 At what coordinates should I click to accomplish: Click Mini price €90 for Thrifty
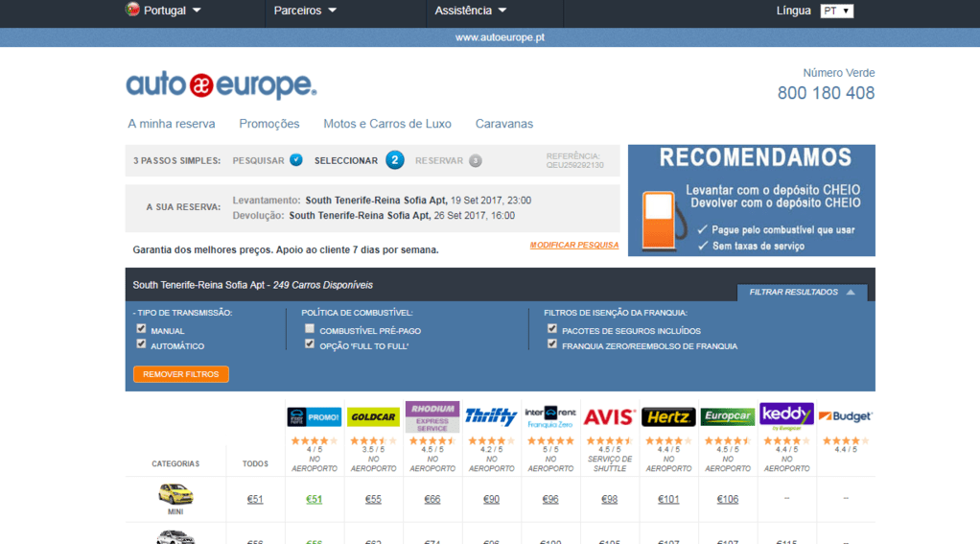491,499
